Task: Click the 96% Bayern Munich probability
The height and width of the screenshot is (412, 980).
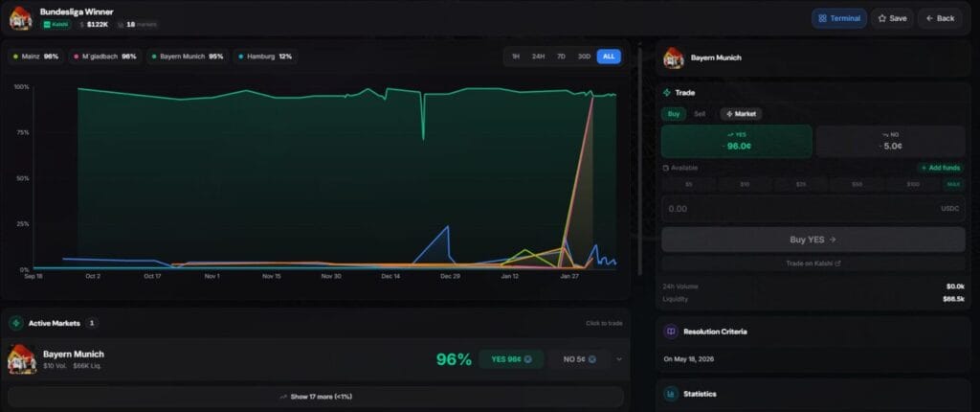Action: pos(454,359)
